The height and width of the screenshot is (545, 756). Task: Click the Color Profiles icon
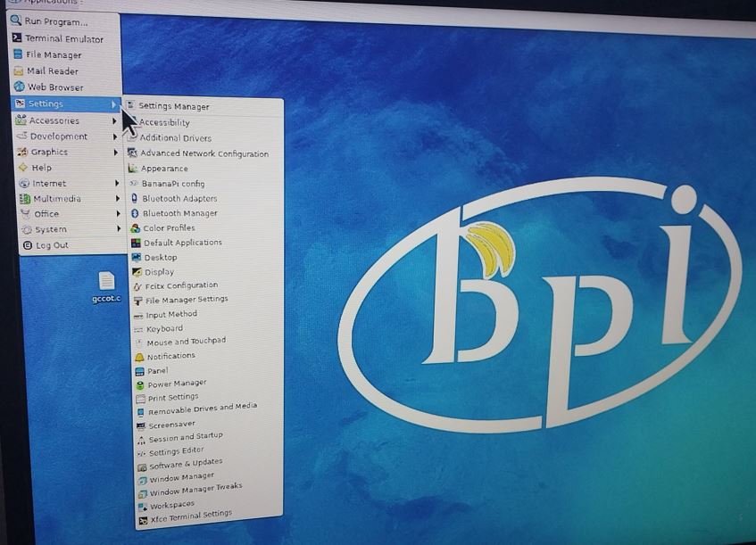click(136, 228)
